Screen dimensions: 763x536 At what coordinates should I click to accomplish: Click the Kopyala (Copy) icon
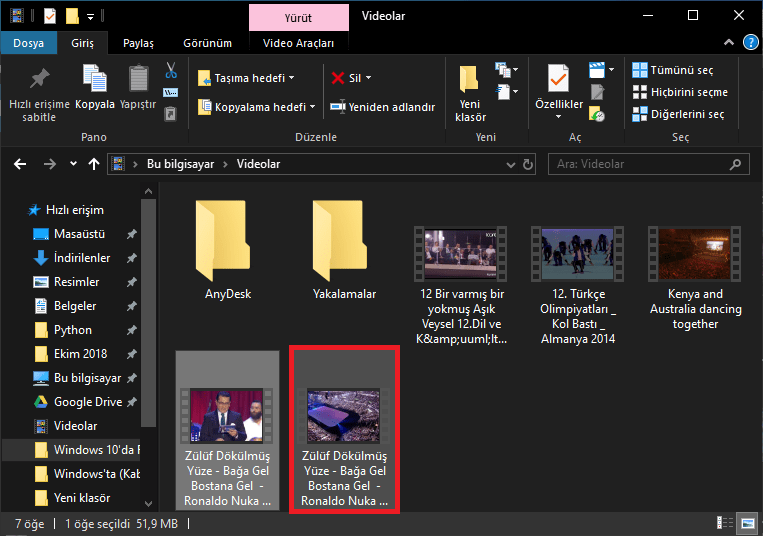pos(95,80)
